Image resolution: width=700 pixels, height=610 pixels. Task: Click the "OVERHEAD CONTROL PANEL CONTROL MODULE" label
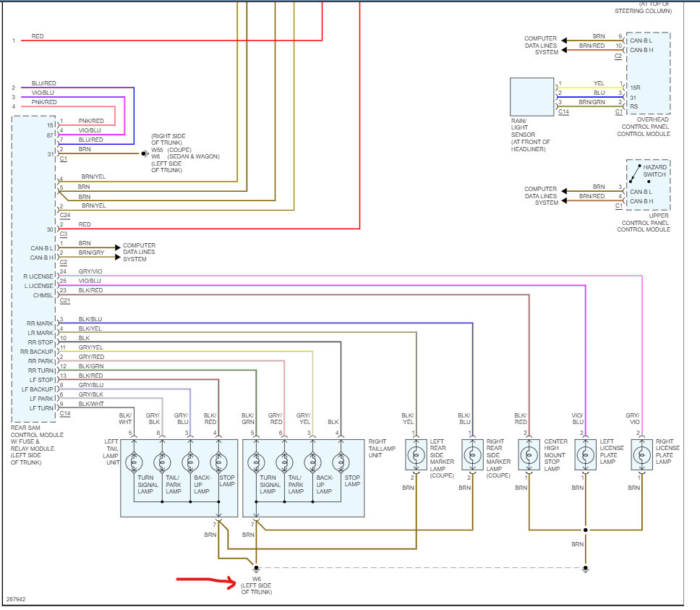644,127
